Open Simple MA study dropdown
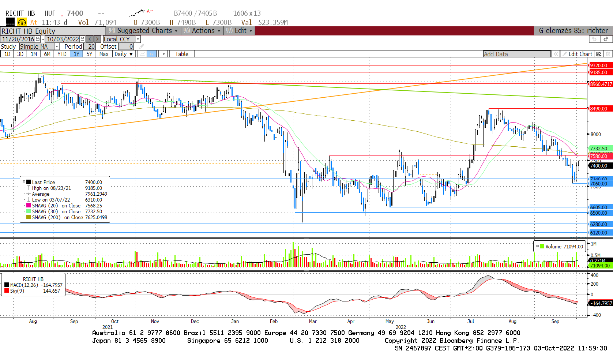Viewport: 613px width, 364px height. point(57,46)
